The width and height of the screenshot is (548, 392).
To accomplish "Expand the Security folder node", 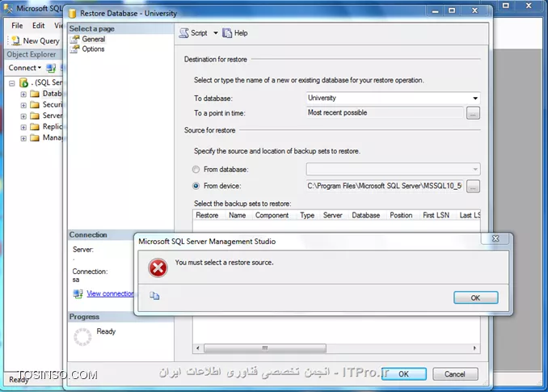I will (x=23, y=105).
